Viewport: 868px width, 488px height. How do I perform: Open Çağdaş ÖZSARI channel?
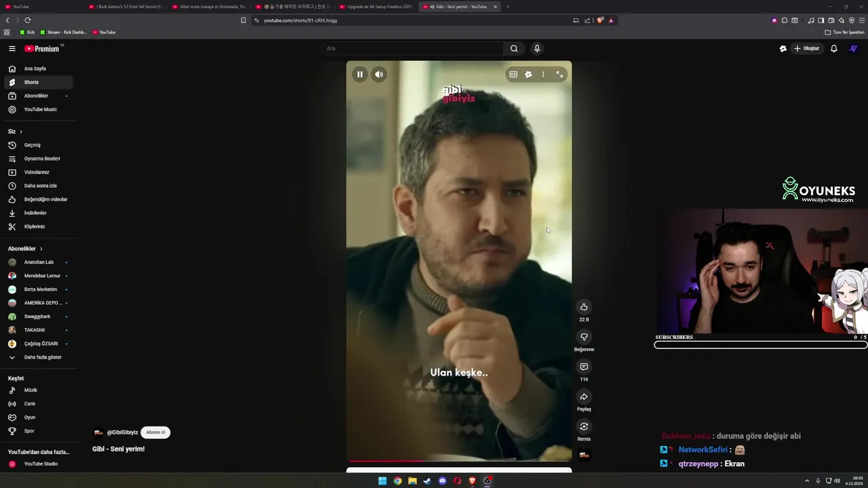39,344
